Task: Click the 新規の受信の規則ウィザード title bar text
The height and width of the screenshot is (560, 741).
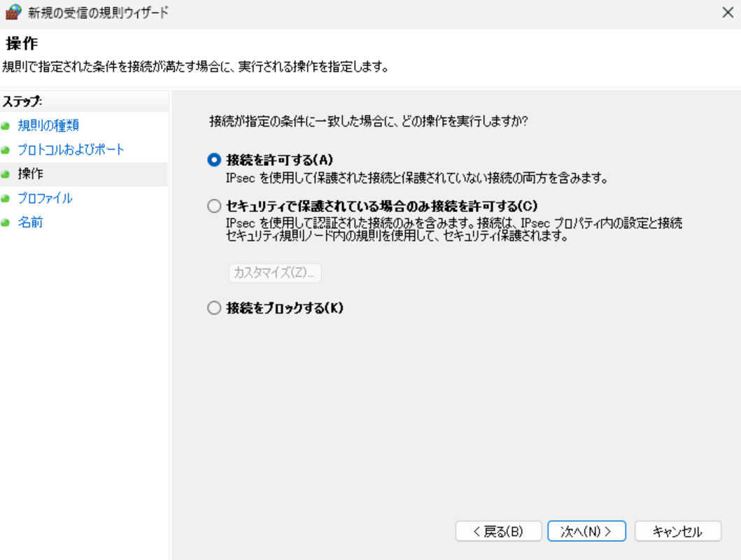Action: pos(98,13)
